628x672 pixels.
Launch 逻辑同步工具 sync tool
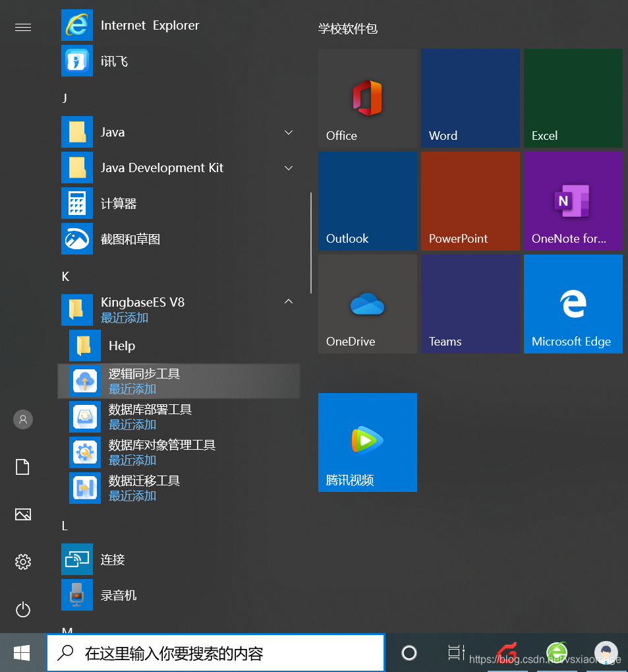[179, 381]
